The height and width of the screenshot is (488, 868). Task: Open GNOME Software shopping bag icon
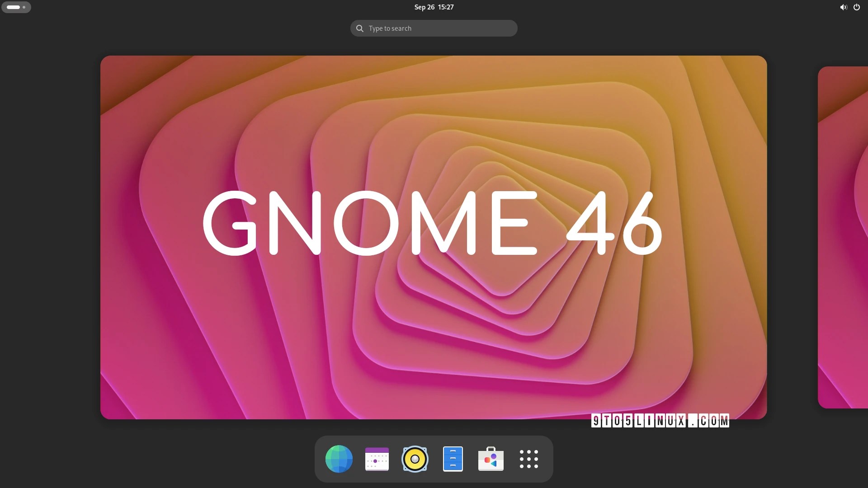pos(491,459)
